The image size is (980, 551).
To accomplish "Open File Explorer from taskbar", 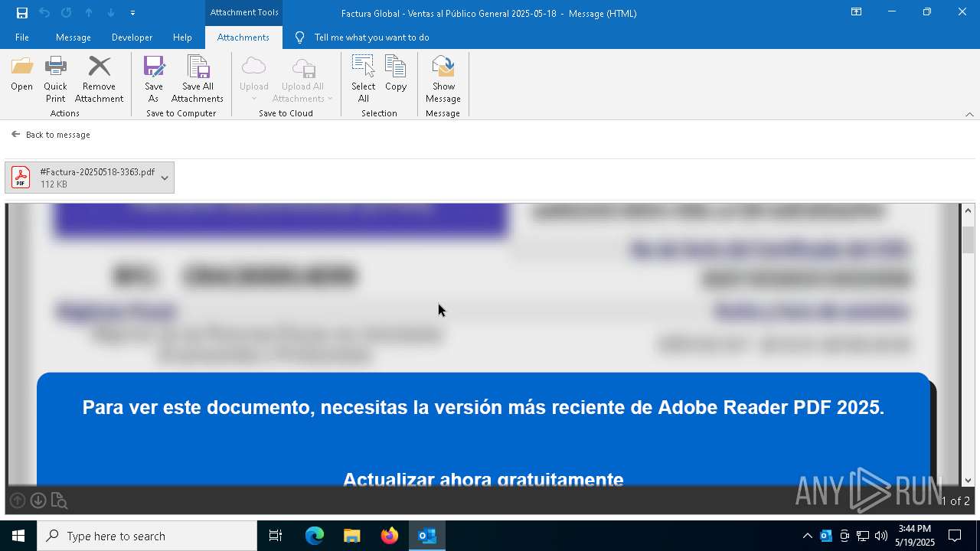I will pos(351,536).
